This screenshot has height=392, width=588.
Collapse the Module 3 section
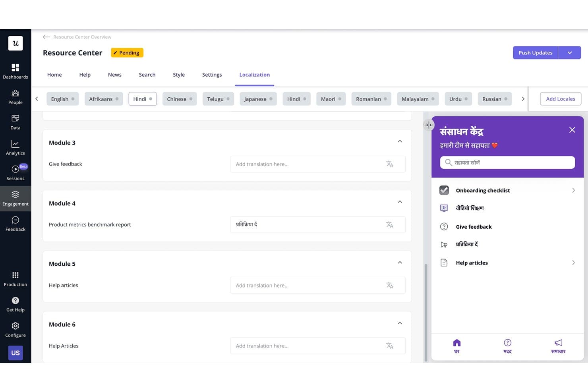(400, 141)
